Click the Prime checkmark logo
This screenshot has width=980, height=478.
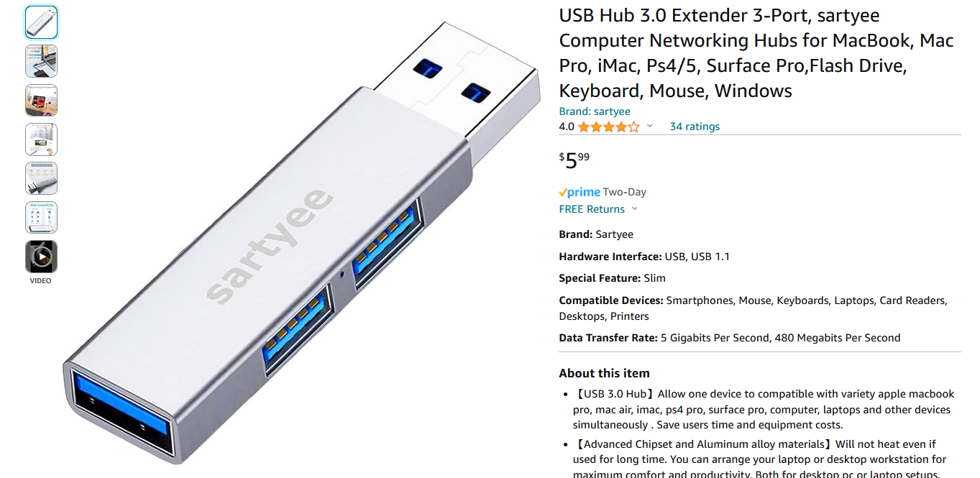[580, 192]
